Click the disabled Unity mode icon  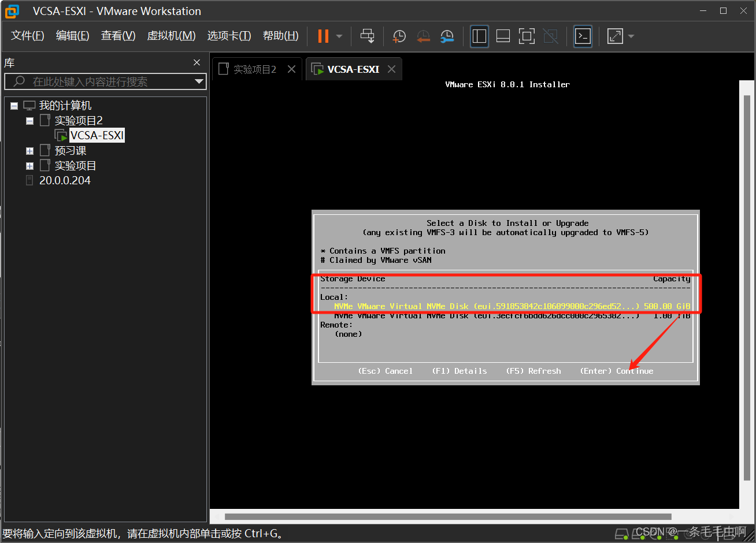click(x=551, y=36)
